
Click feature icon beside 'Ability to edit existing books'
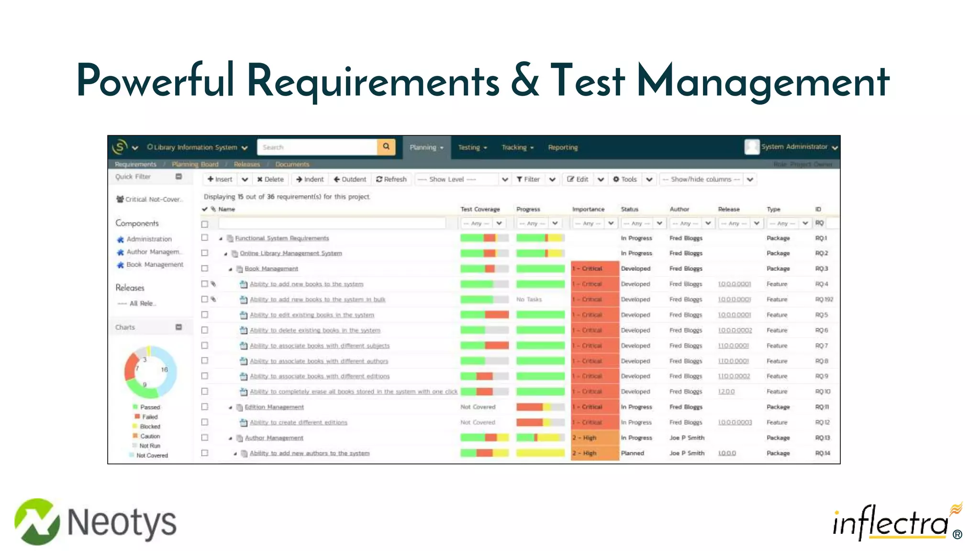click(244, 315)
